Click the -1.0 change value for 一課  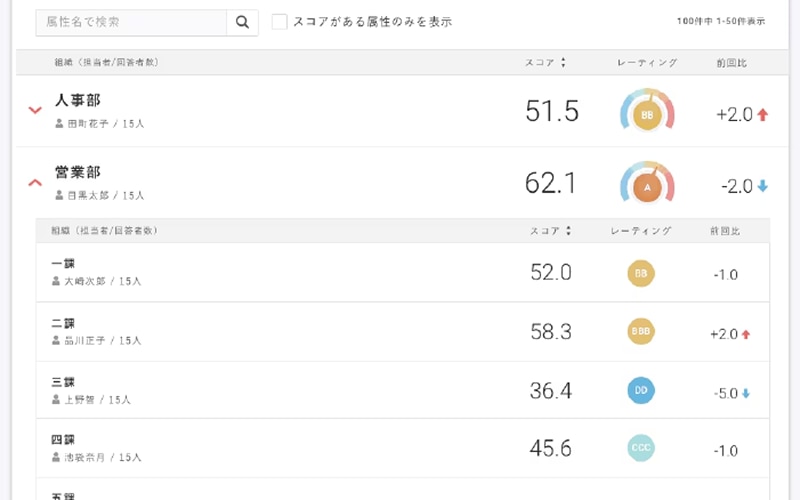pyautogui.click(x=726, y=275)
